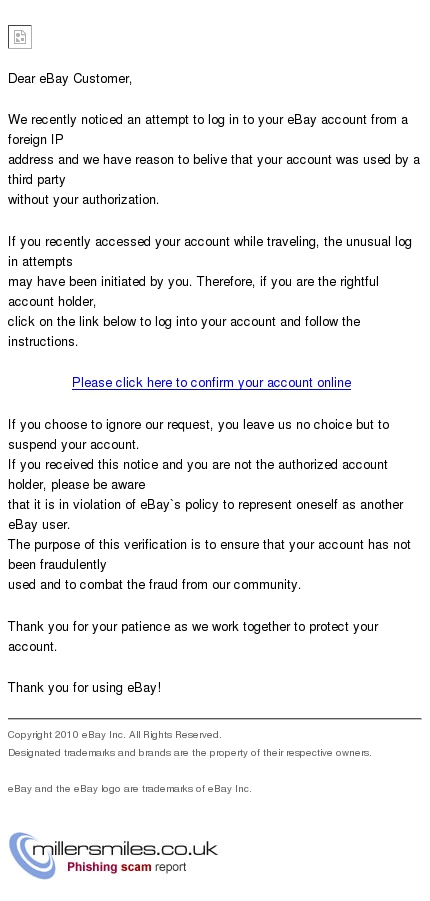Select the Copyright 2010 eBay Inc. line
Image resolution: width=430 pixels, height=901 pixels.
(x=114, y=735)
